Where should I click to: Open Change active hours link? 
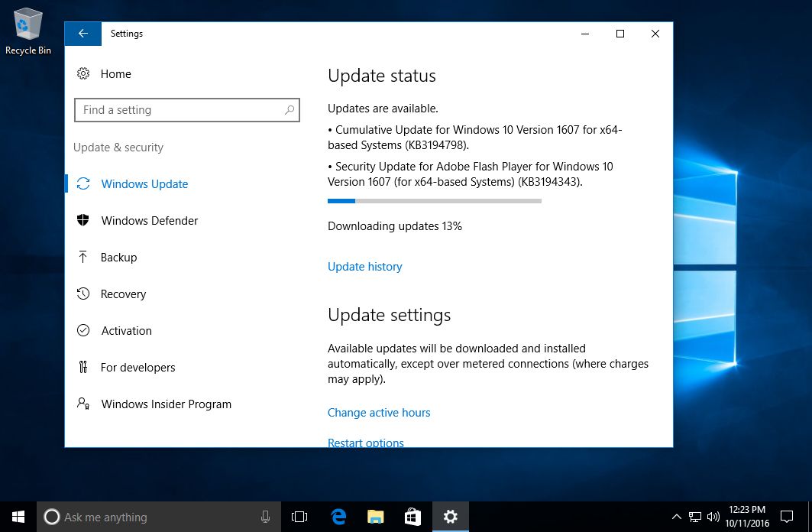379,412
